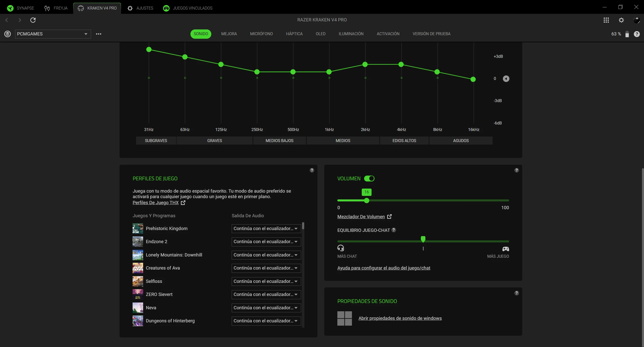
Task: Switch to the Mejora tab
Action: pos(229,34)
